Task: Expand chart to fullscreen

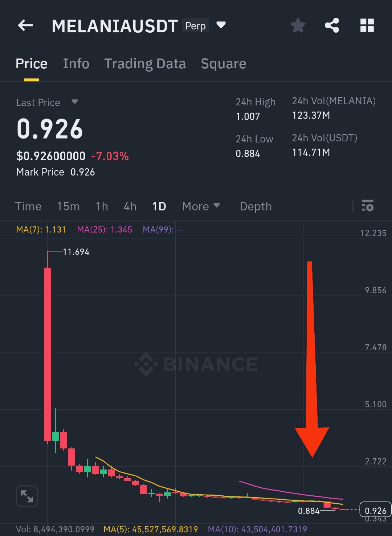Action: point(27,496)
